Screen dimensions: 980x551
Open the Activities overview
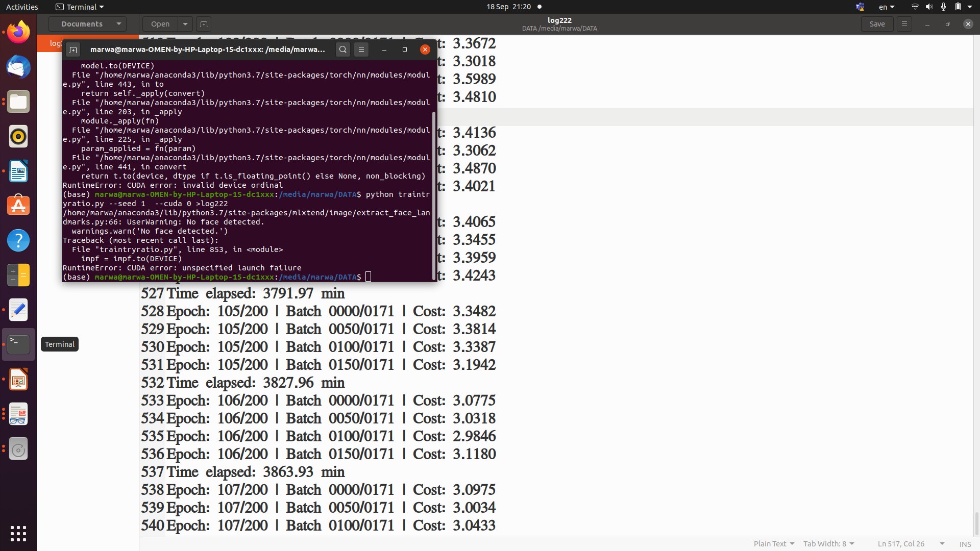(22, 7)
